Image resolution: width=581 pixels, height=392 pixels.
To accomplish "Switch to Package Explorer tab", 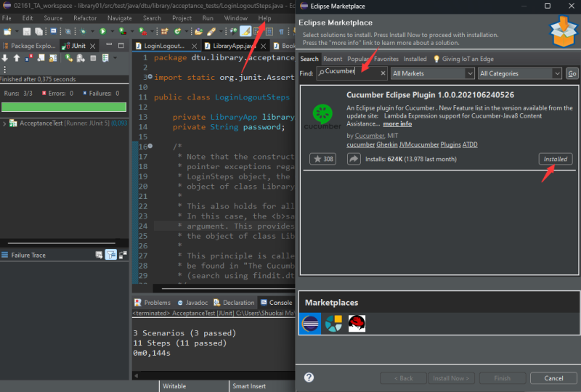I will pyautogui.click(x=29, y=46).
